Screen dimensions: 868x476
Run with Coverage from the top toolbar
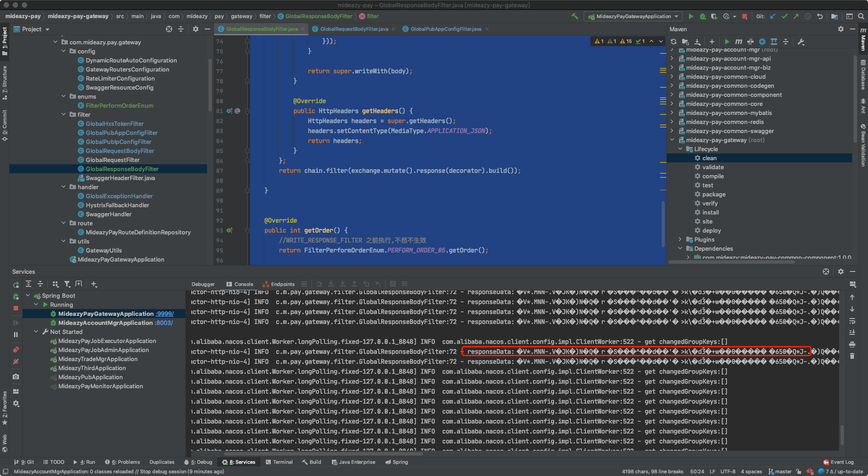pyautogui.click(x=714, y=16)
